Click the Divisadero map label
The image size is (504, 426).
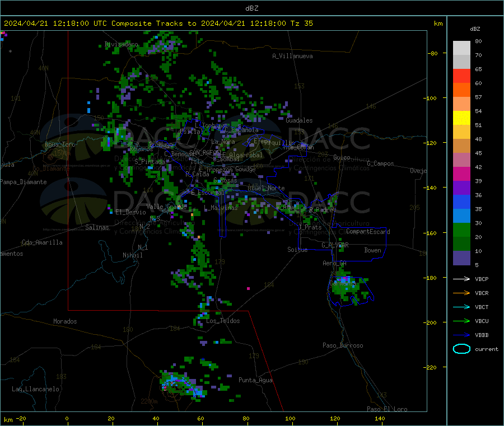point(121,44)
